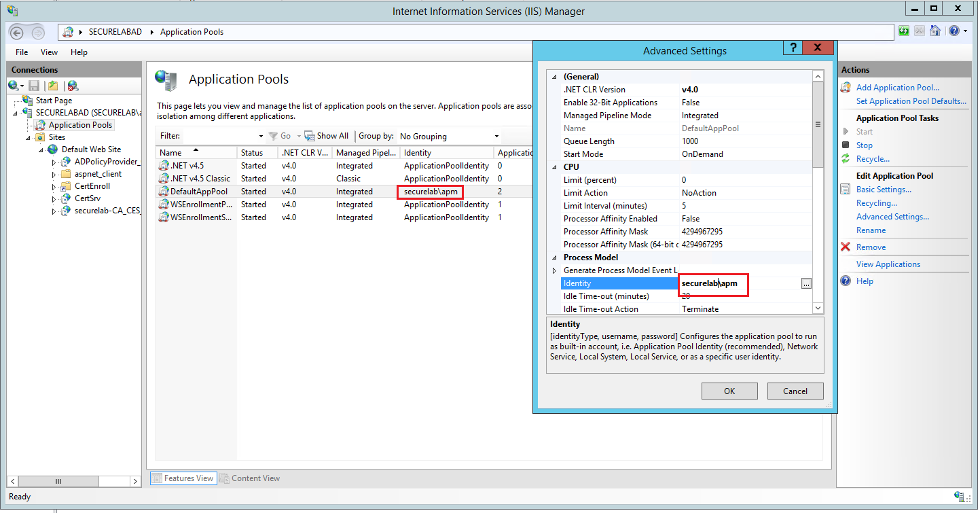Screen dimensions: 980x513
Task: Open the Help menu in the menu bar
Action: pos(79,52)
